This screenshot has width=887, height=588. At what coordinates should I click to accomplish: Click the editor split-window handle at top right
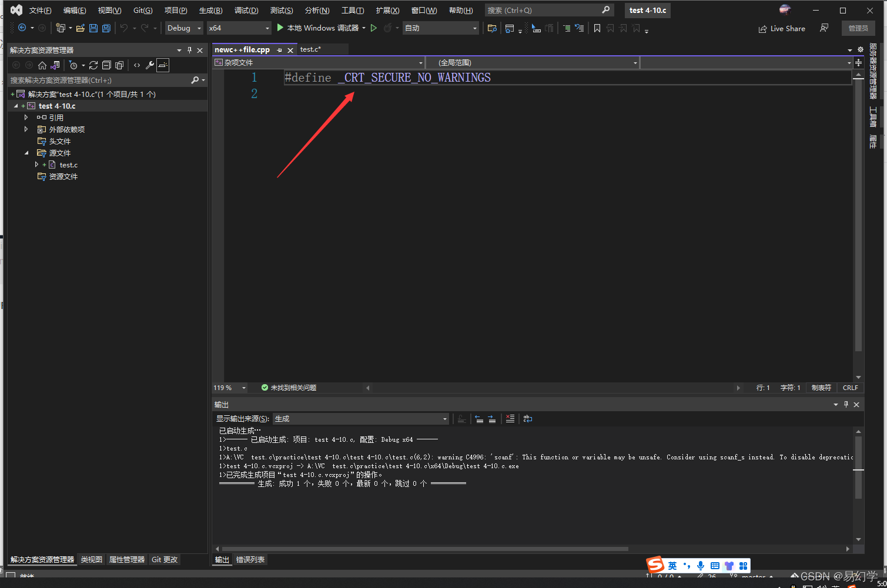[x=859, y=62]
